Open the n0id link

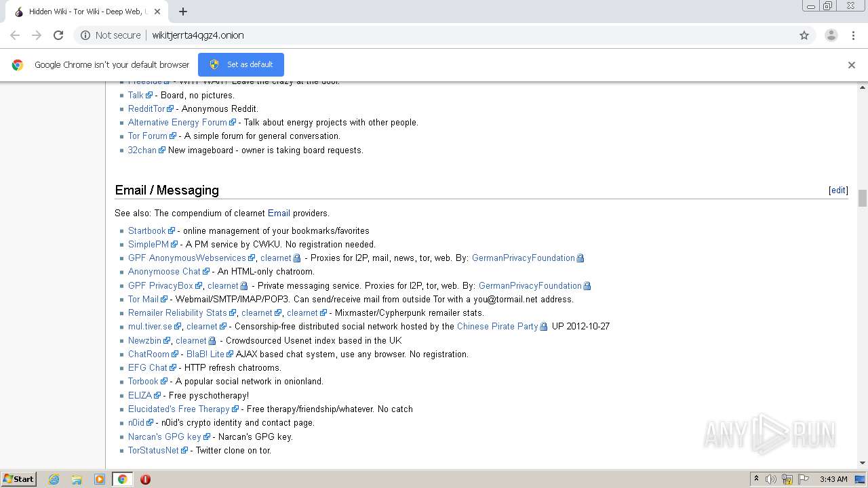[136, 422]
